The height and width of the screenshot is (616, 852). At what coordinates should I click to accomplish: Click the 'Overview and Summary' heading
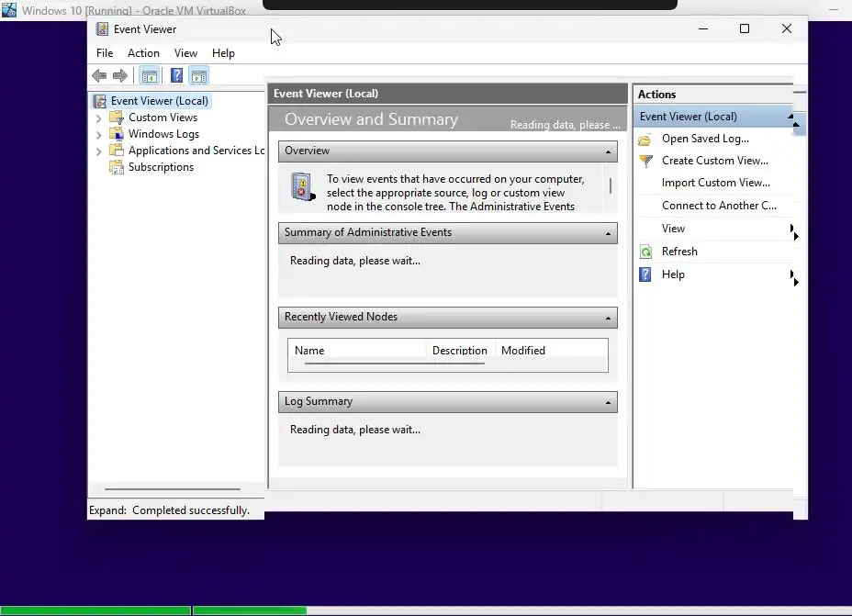pyautogui.click(x=371, y=119)
